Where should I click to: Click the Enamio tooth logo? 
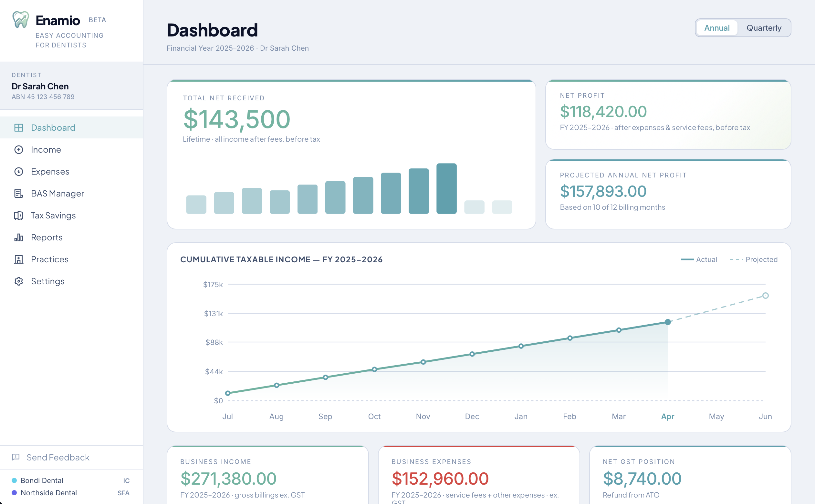[20, 19]
